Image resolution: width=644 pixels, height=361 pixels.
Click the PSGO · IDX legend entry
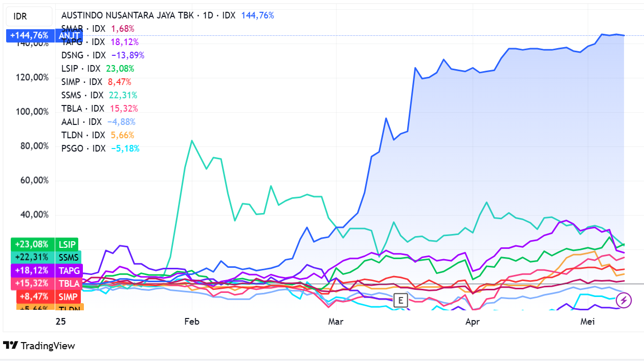[x=83, y=148]
